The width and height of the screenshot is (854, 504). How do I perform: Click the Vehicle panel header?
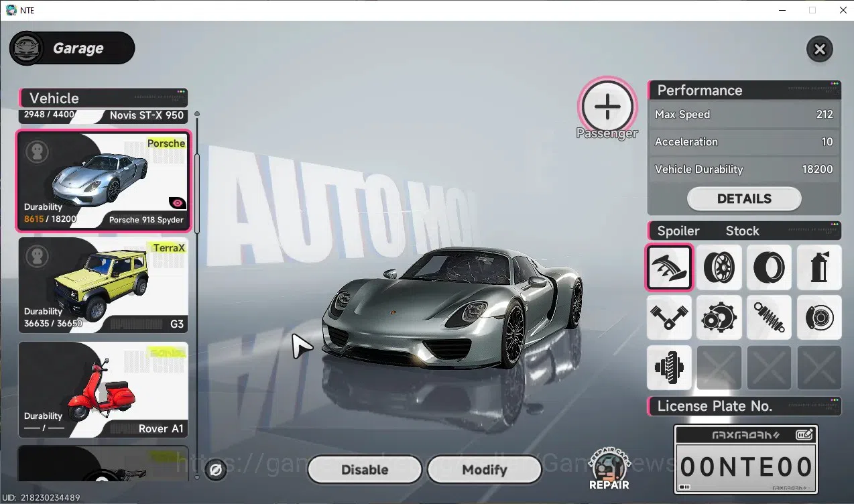103,98
